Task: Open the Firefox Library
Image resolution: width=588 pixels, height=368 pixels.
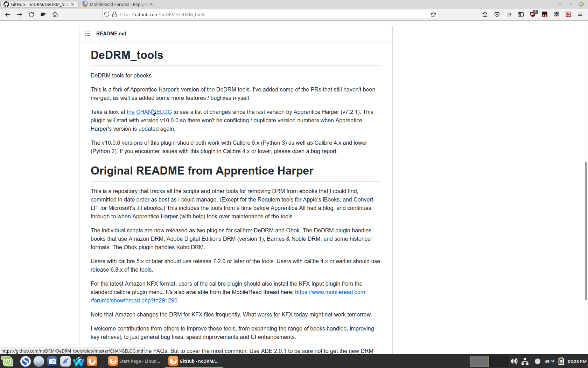Action: (509, 14)
